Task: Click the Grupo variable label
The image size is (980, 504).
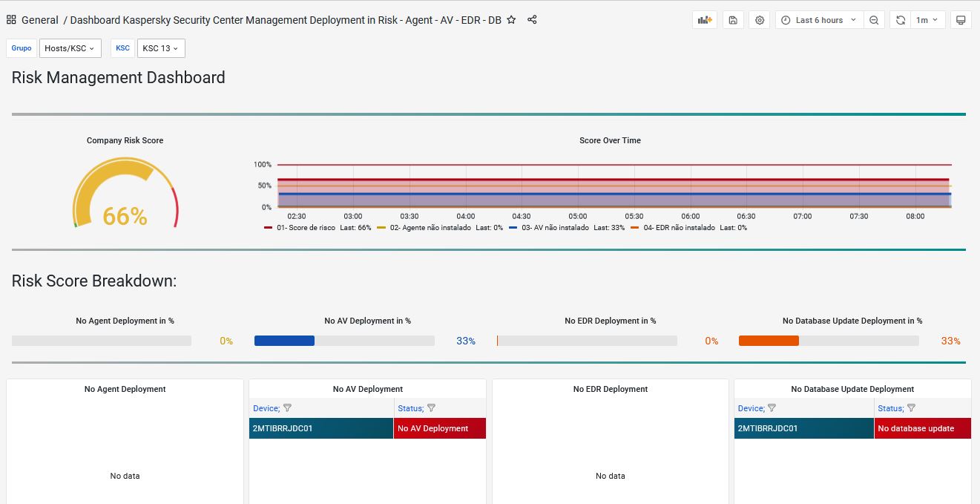Action: tap(22, 48)
